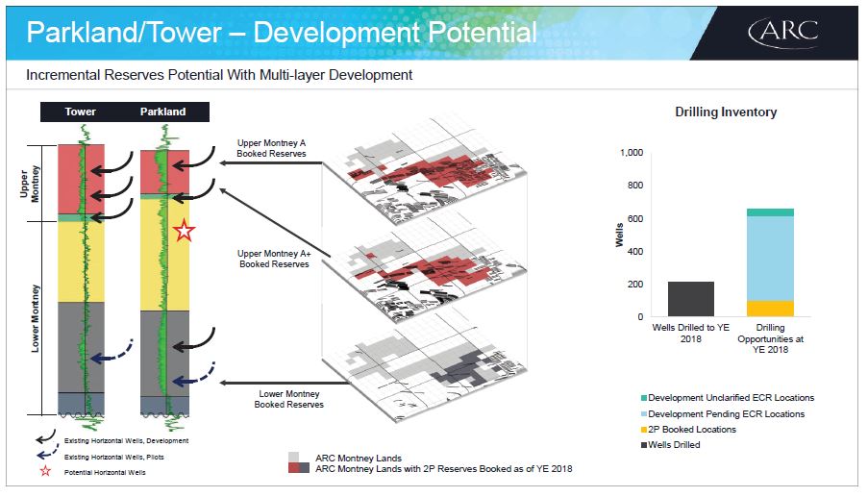
Task: Click the 600 axis value
Action: coord(635,218)
